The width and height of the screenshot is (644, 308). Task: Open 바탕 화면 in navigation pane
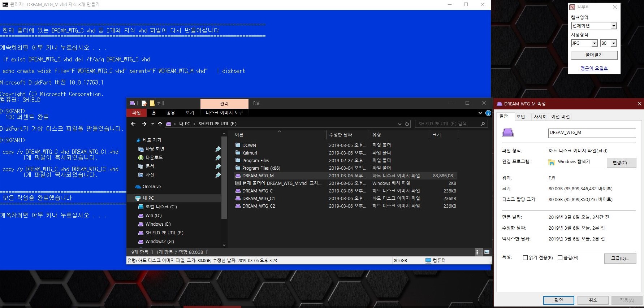[155, 149]
